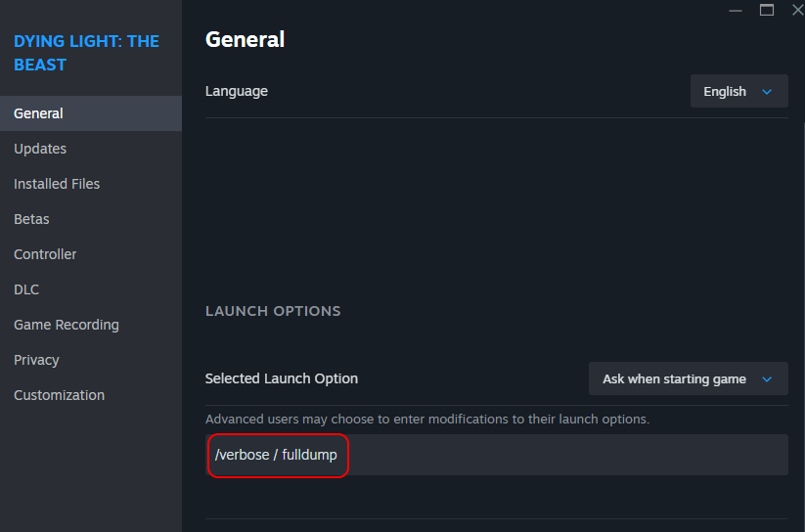Open the General settings tab

39,113
